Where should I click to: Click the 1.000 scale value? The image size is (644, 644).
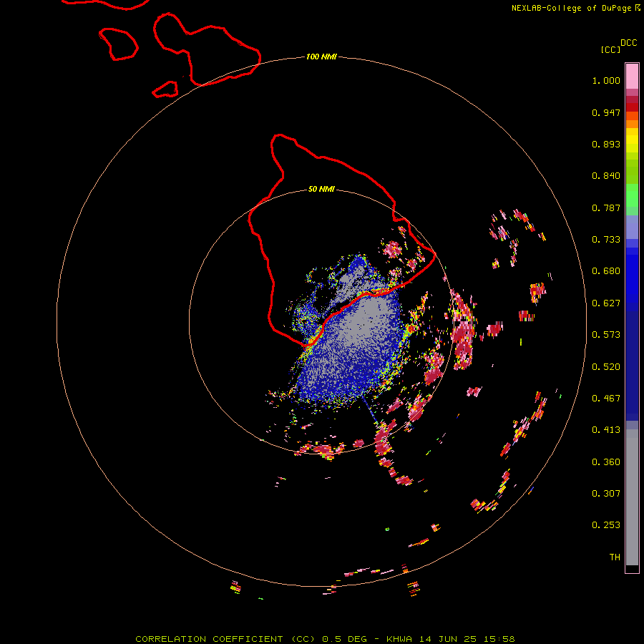[606, 80]
